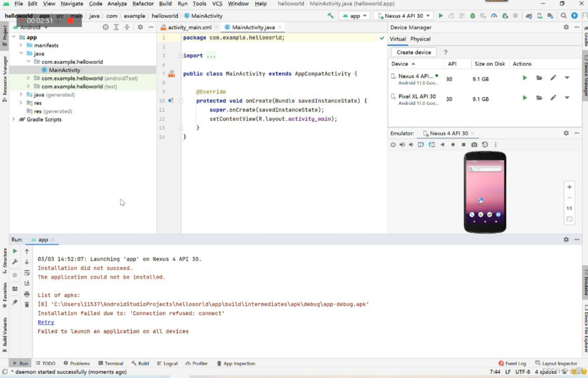Open the Terminal tool window
Image resolution: width=588 pixels, height=378 pixels.
point(111,363)
